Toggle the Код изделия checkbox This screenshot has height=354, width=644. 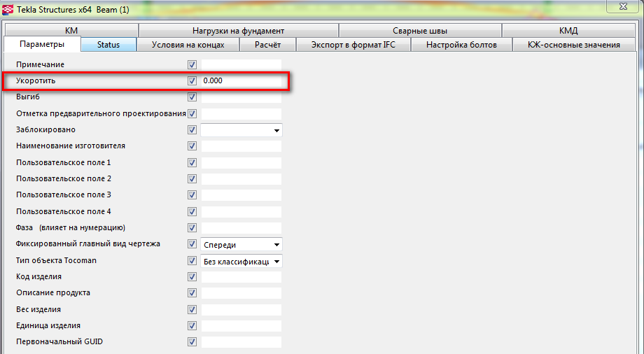point(192,277)
